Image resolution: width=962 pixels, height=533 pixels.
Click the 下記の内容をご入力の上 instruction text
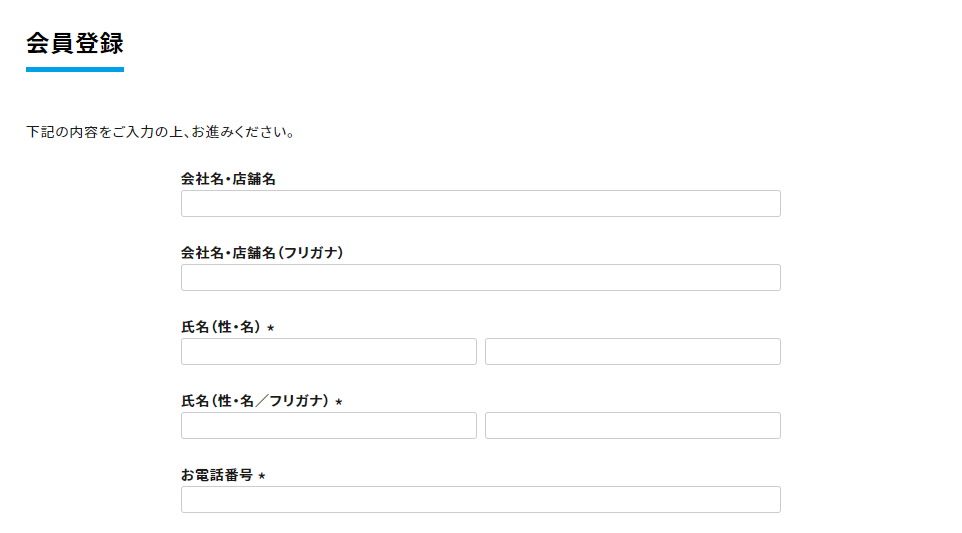[160, 132]
